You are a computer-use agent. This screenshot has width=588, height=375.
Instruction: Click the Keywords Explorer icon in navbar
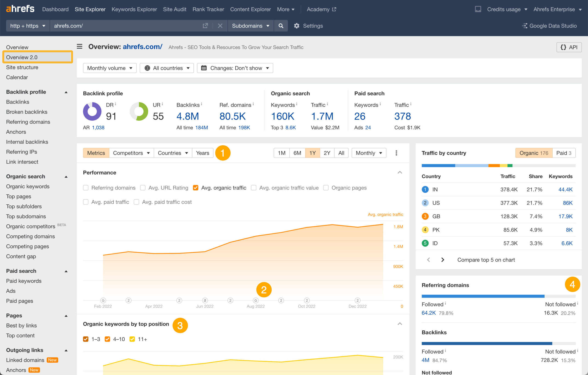[x=134, y=9]
